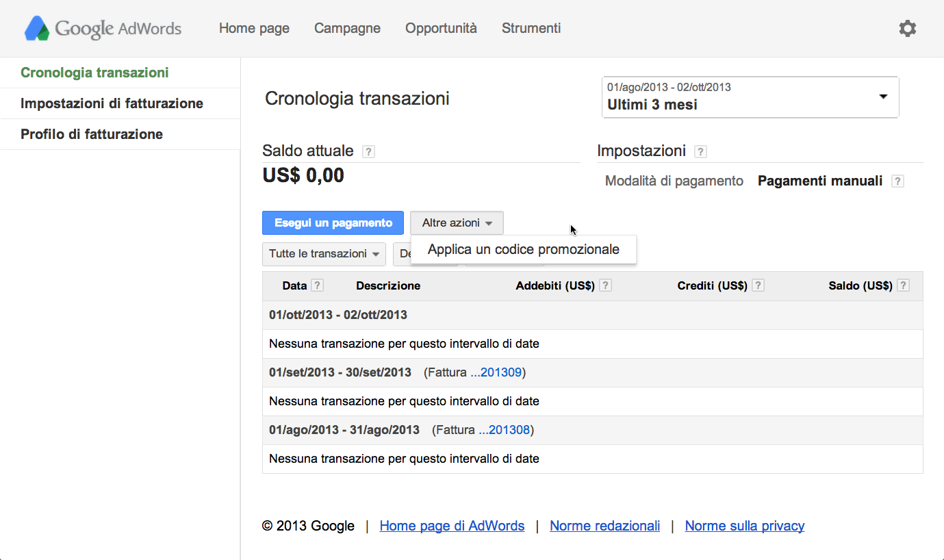Open help icon beside Crediti (US$)
The image size is (944, 560).
pyautogui.click(x=758, y=285)
